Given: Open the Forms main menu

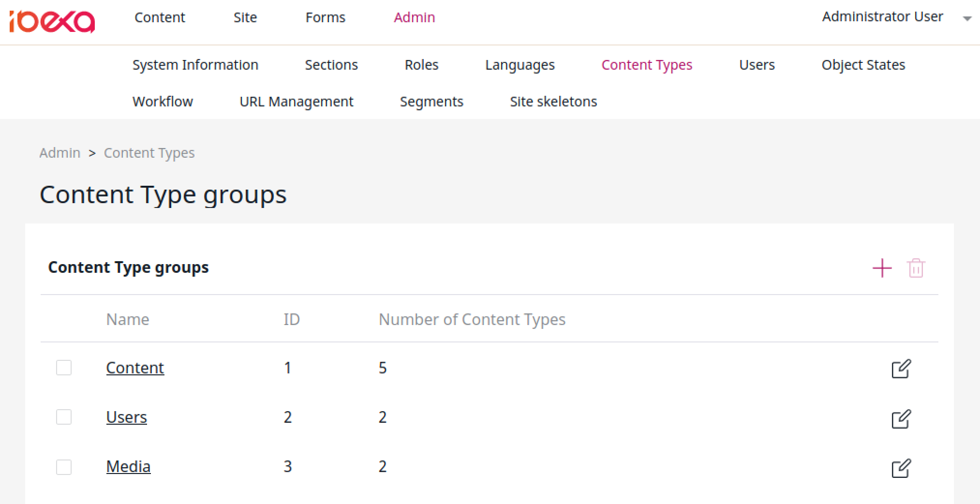Looking at the screenshot, I should point(326,17).
